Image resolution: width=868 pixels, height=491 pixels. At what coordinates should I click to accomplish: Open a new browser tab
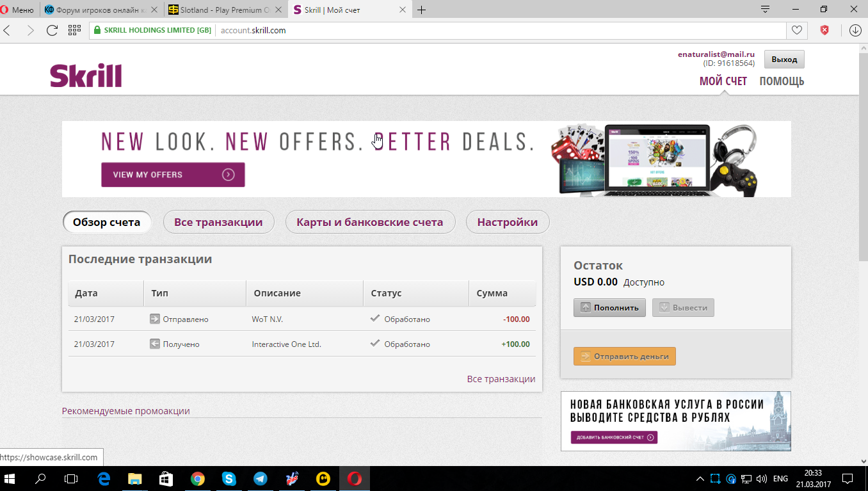[x=422, y=10]
